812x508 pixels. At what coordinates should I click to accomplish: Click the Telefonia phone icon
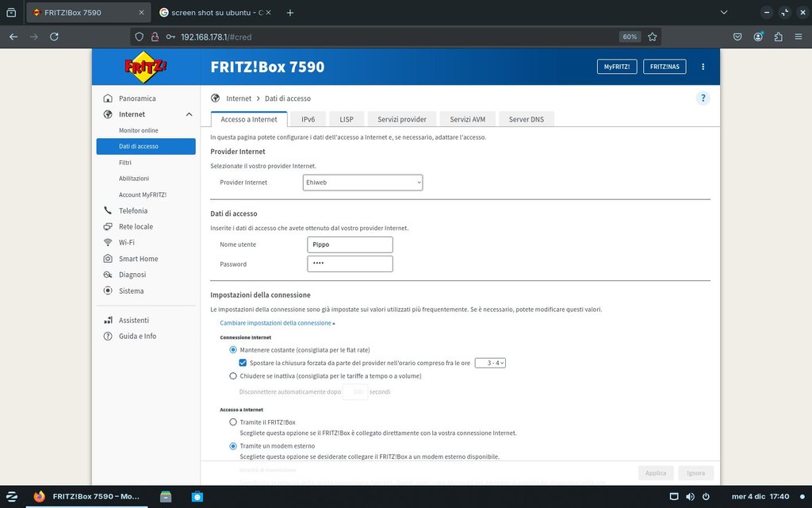[108, 210]
